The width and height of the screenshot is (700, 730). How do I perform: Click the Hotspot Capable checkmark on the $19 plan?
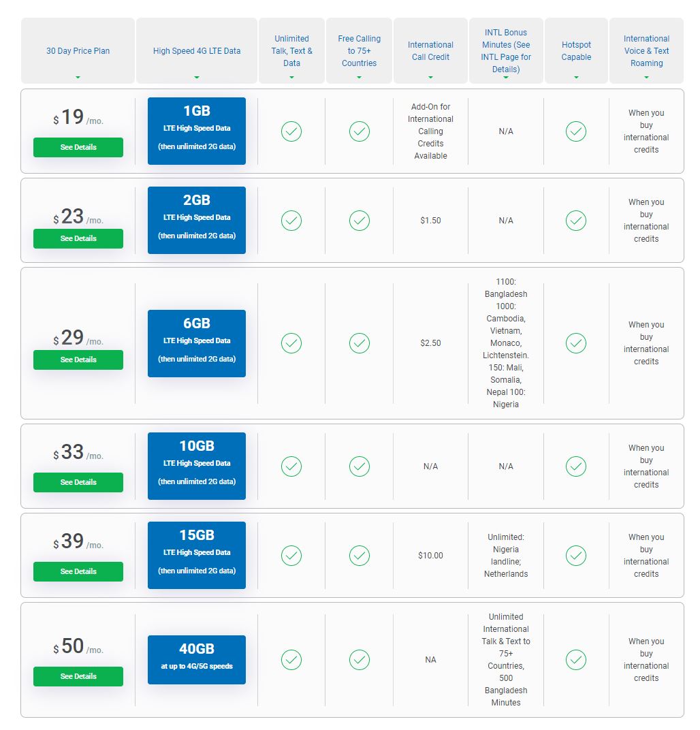[576, 131]
